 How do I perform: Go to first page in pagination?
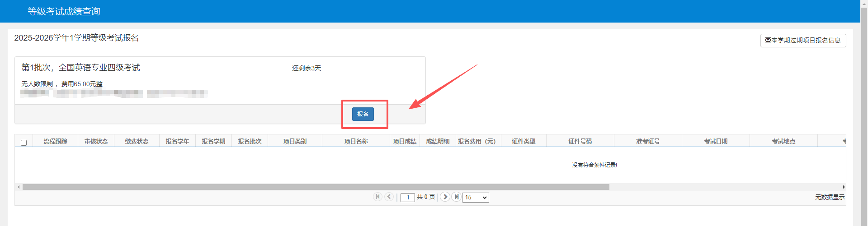(377, 197)
